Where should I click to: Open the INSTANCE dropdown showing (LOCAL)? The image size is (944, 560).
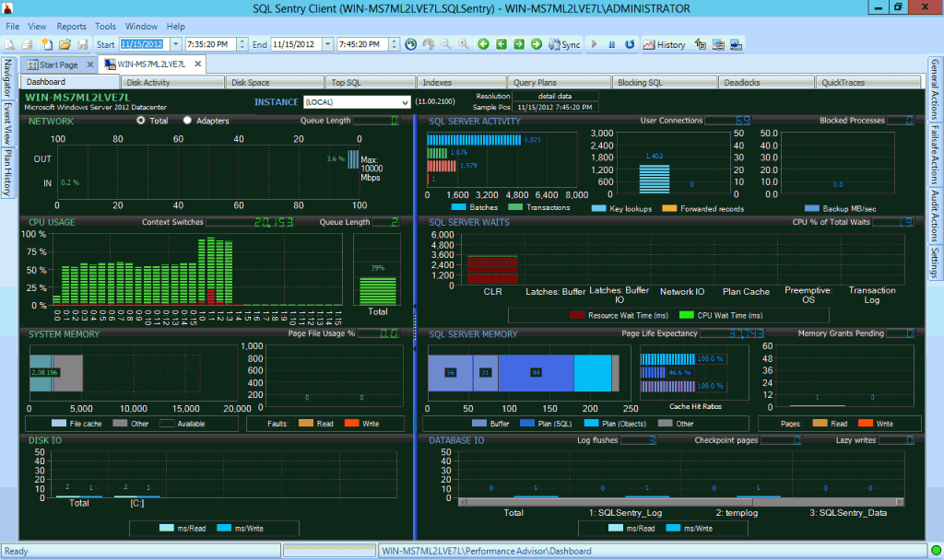point(406,101)
